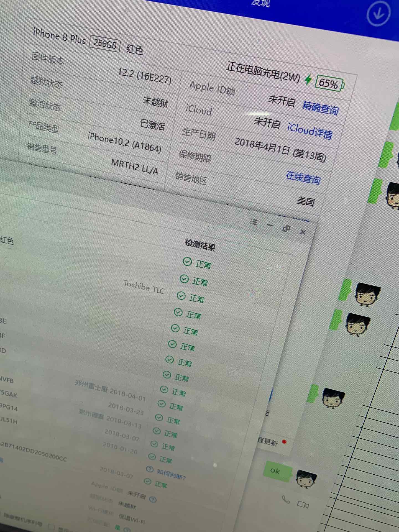Open the list menu icon in report window
The image size is (399, 532).
pyautogui.click(x=254, y=222)
